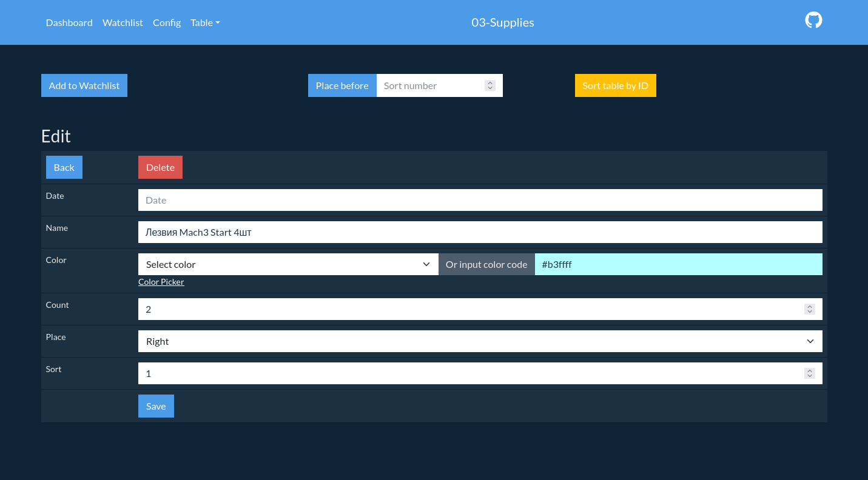The image size is (868, 480).
Task: Focus the Count field
Action: pos(480,309)
